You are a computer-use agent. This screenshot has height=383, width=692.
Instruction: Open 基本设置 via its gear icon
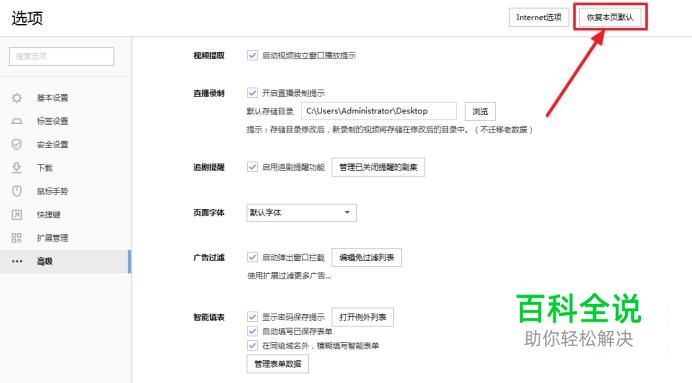tap(17, 98)
